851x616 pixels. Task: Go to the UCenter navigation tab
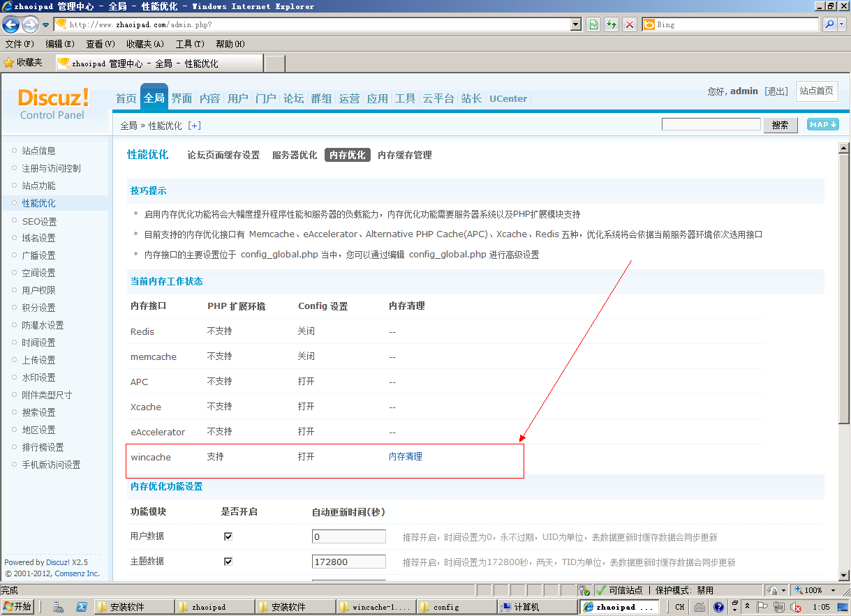[x=508, y=98]
